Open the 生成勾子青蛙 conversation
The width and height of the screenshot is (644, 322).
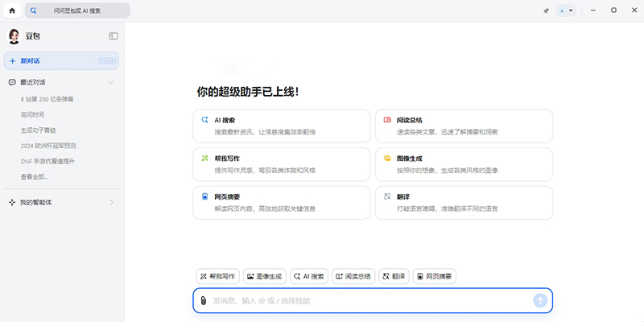click(38, 130)
